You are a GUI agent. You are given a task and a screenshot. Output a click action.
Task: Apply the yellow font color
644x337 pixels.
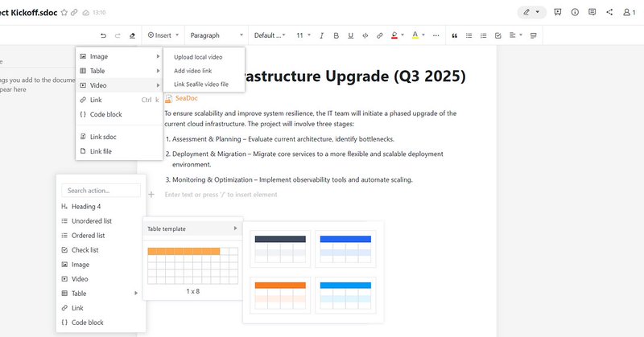click(415, 35)
